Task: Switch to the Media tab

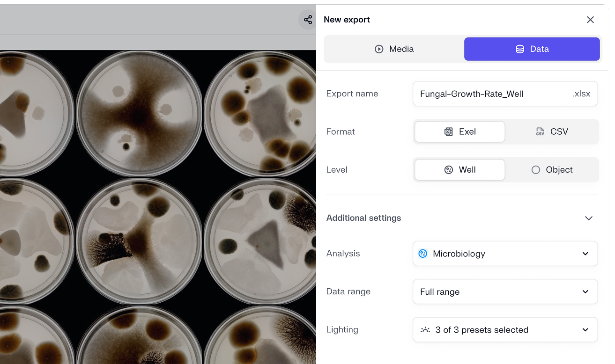Action: [x=394, y=49]
